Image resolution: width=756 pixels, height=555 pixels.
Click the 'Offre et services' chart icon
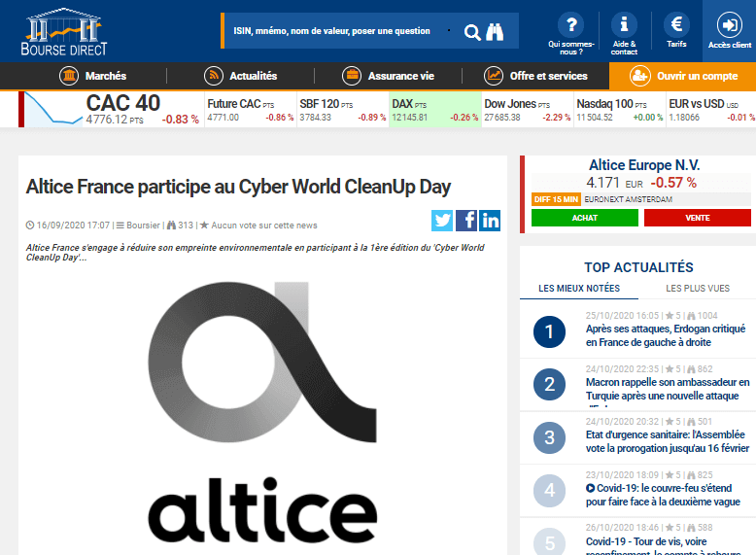coord(494,76)
